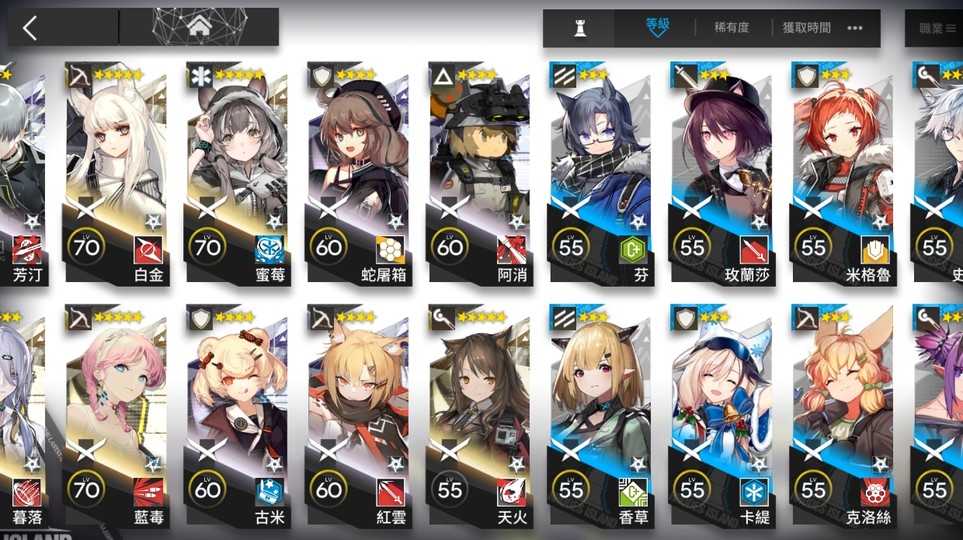This screenshot has height=540, width=963.
Task: Pick operator card 天火
Action: pos(480,416)
